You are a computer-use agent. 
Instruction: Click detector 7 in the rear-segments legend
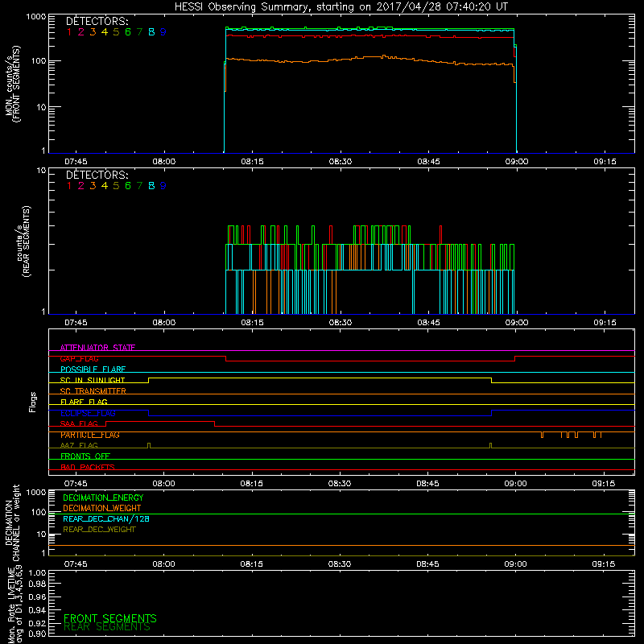(139, 186)
